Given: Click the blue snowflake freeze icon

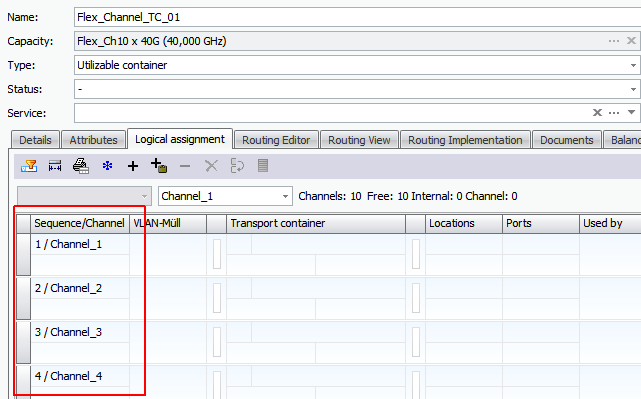Looking at the screenshot, I should click(x=107, y=166).
